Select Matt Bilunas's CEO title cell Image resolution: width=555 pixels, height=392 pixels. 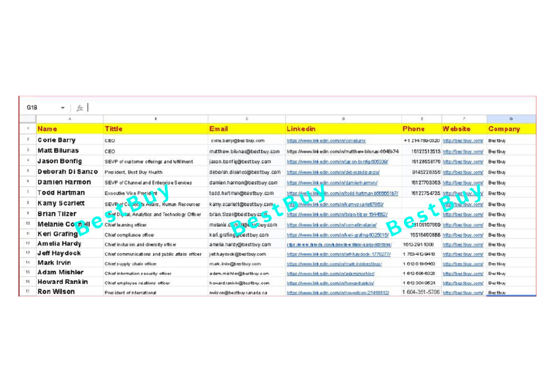click(152, 150)
